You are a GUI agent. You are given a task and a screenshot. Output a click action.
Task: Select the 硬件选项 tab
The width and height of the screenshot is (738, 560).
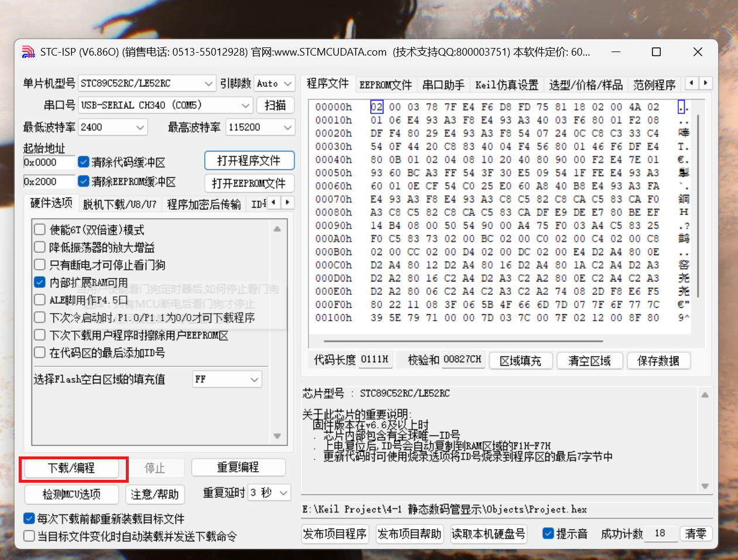click(x=51, y=203)
